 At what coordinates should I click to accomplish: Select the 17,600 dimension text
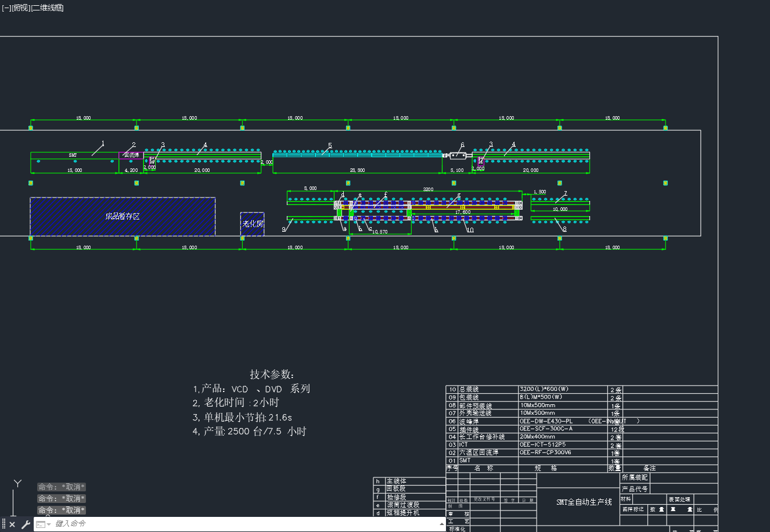463,212
